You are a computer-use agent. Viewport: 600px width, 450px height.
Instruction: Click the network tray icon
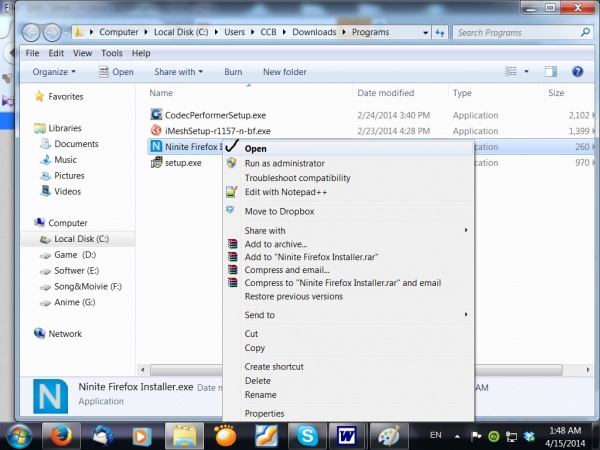click(511, 436)
